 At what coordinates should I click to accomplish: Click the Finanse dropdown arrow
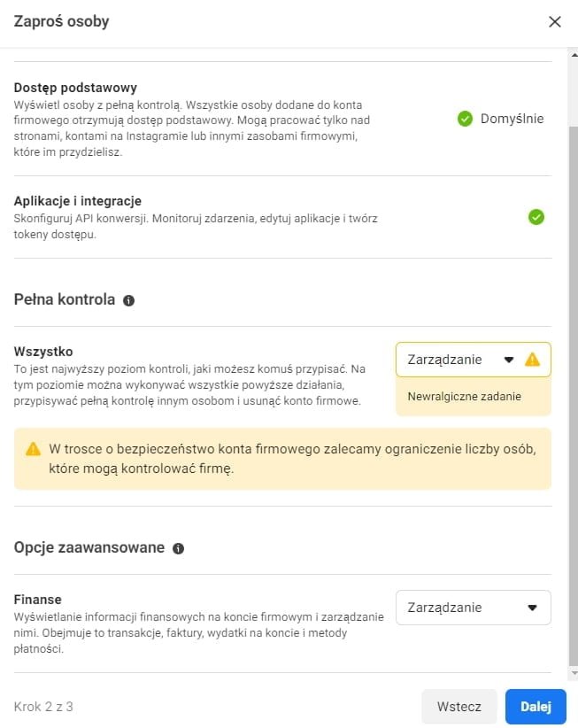[x=532, y=608]
